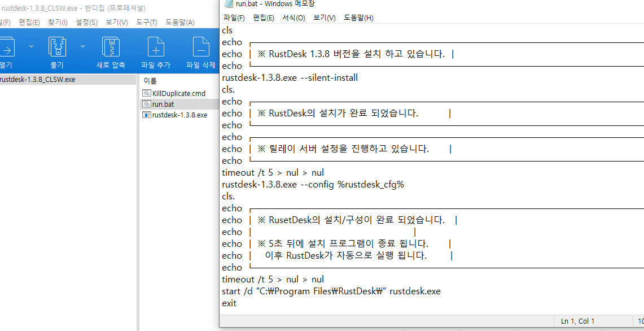Click the Add File (파일 추가) toolbar icon
644x331 pixels.
tap(156, 47)
